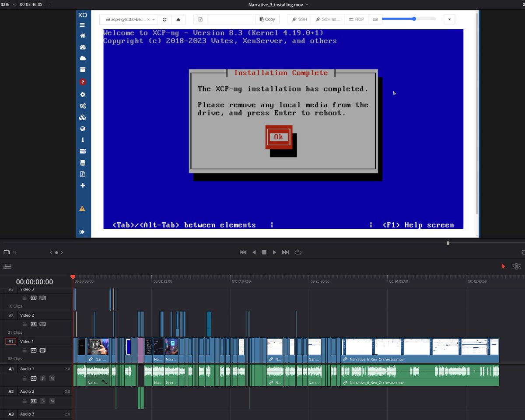Toggle lock on Video 2 track
Image resolution: width=525 pixels, height=420 pixels.
[24, 324]
